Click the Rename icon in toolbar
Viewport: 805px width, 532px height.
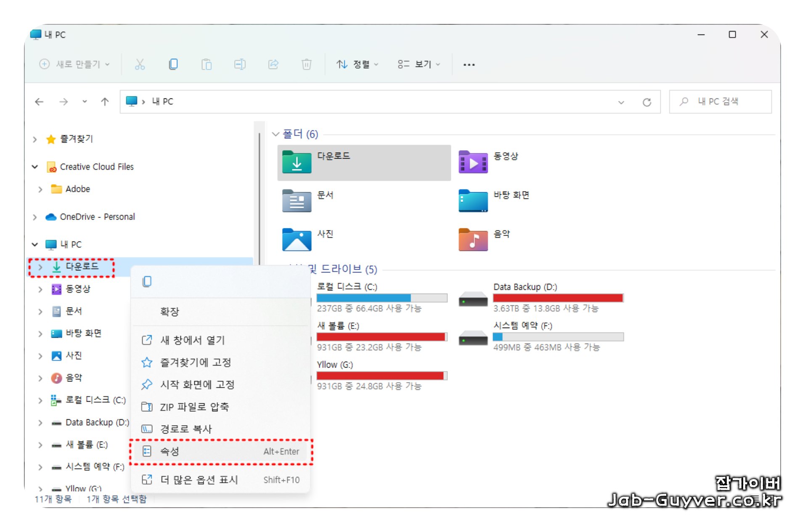tap(240, 64)
